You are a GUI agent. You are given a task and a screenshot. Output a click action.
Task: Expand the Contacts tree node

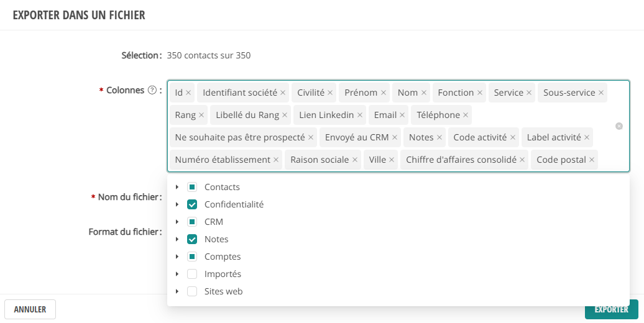pyautogui.click(x=177, y=187)
